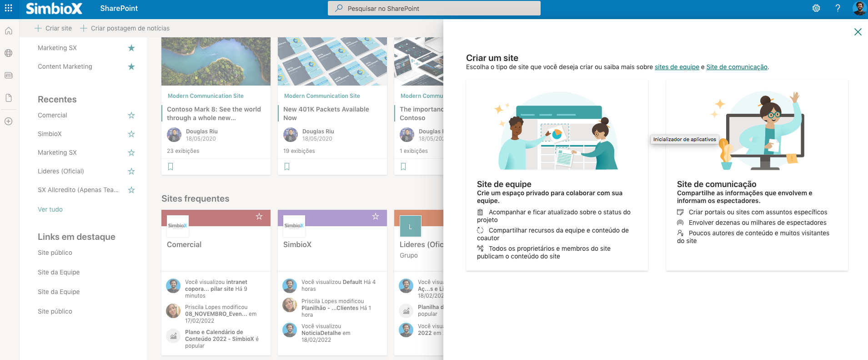Click your avatar beside Default activity
Image resolution: width=868 pixels, height=360 pixels.
(x=290, y=286)
